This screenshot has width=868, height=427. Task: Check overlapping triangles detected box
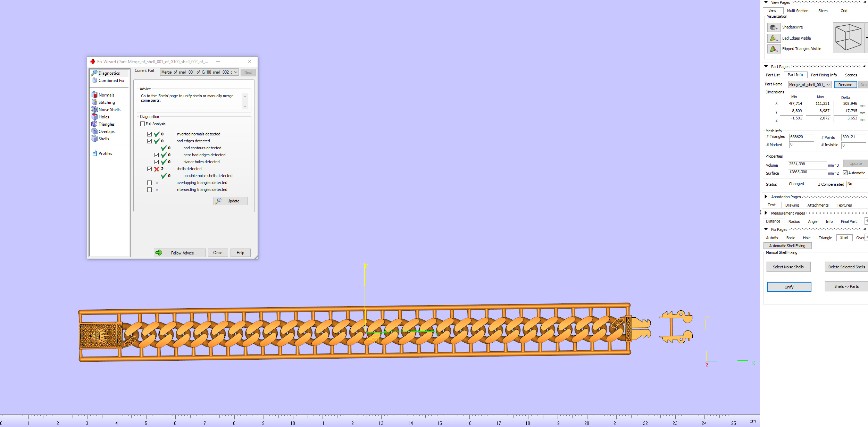[149, 183]
